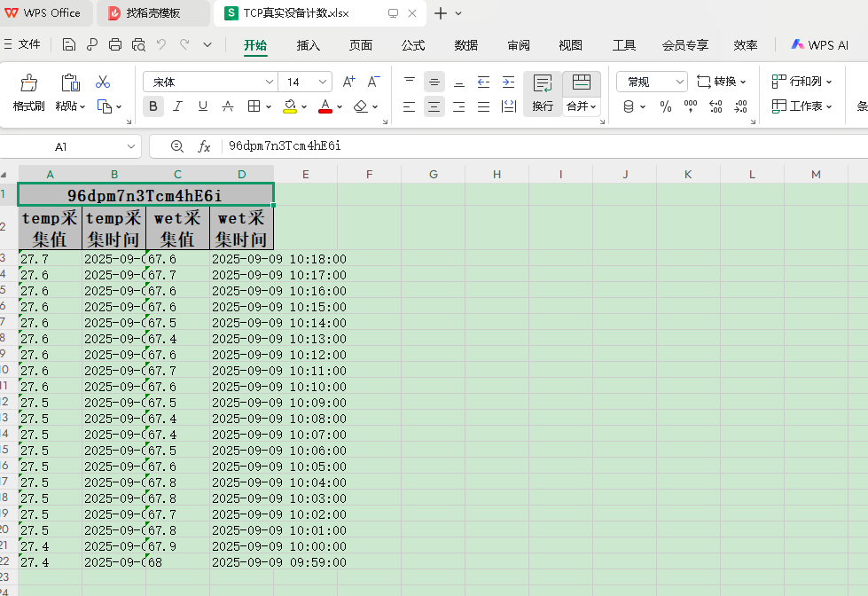
Task: Expand the Name Box dropdown arrow
Action: (131, 146)
